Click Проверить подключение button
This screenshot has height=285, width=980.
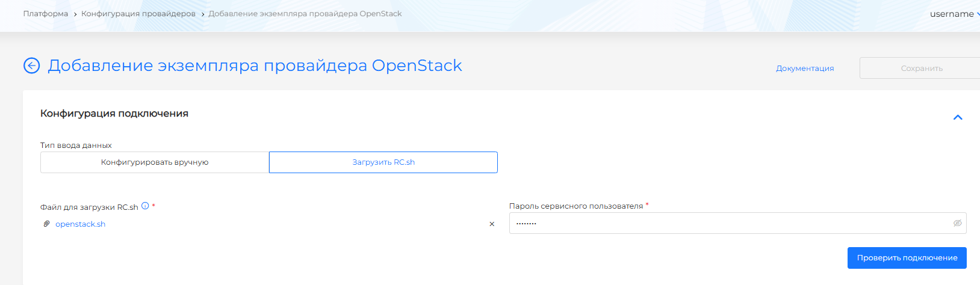pos(907,258)
